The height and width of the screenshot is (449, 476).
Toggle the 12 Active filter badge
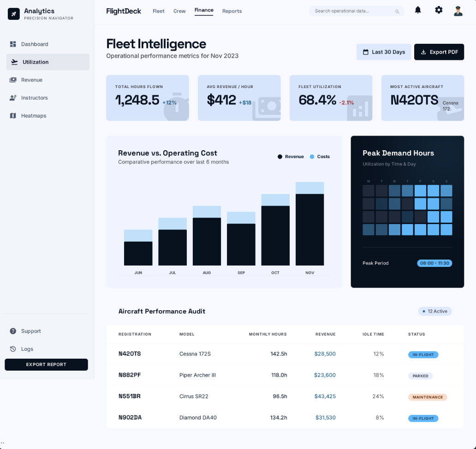(435, 311)
